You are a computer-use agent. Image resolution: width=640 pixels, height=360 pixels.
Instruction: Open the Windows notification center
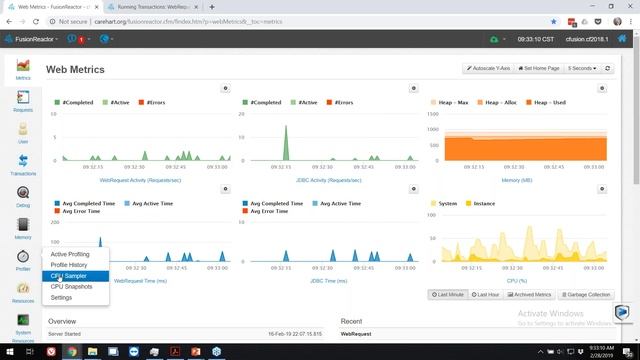[627, 351]
